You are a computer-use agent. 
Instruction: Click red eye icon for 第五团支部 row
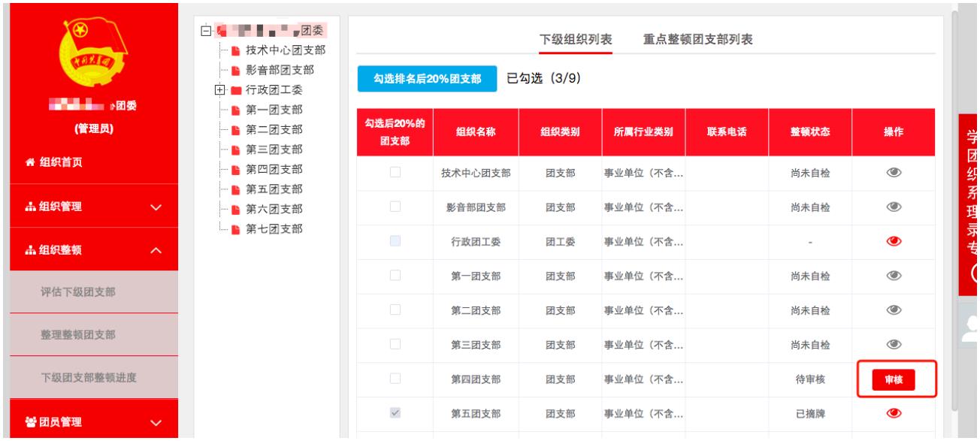tap(894, 412)
